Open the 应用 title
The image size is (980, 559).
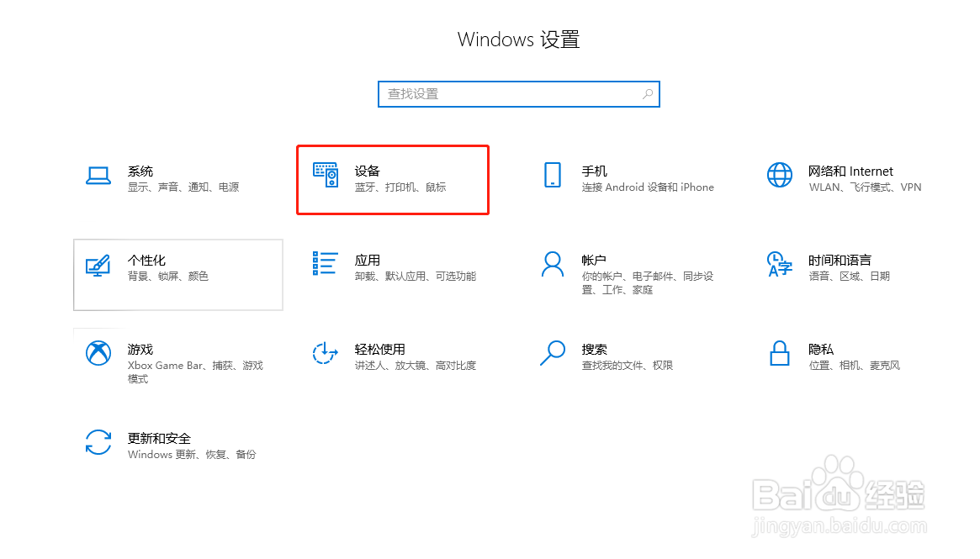[x=367, y=261]
